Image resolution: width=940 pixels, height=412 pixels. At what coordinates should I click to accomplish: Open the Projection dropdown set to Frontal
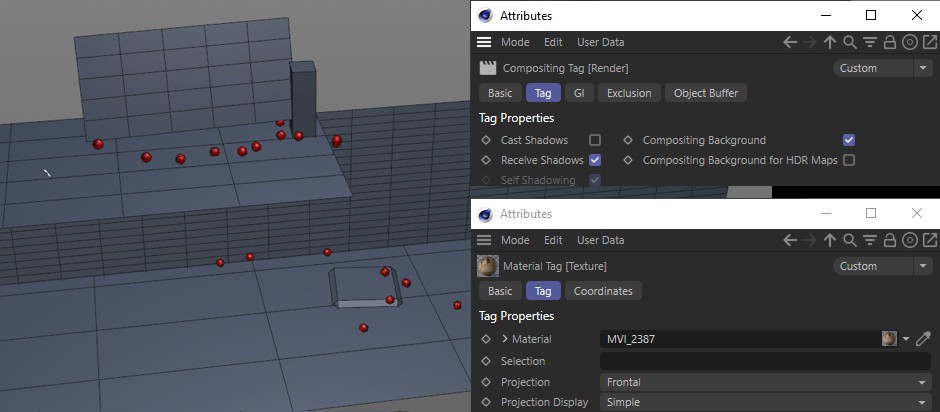tap(766, 382)
